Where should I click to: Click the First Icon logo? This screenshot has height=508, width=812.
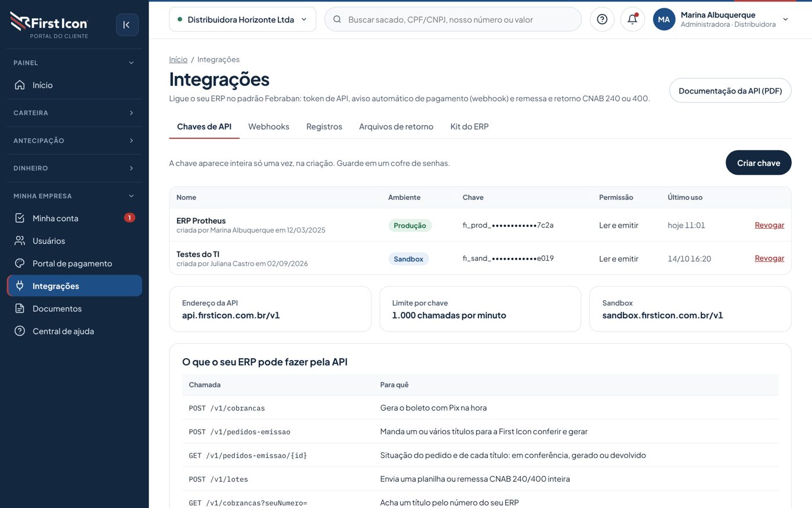pos(49,26)
